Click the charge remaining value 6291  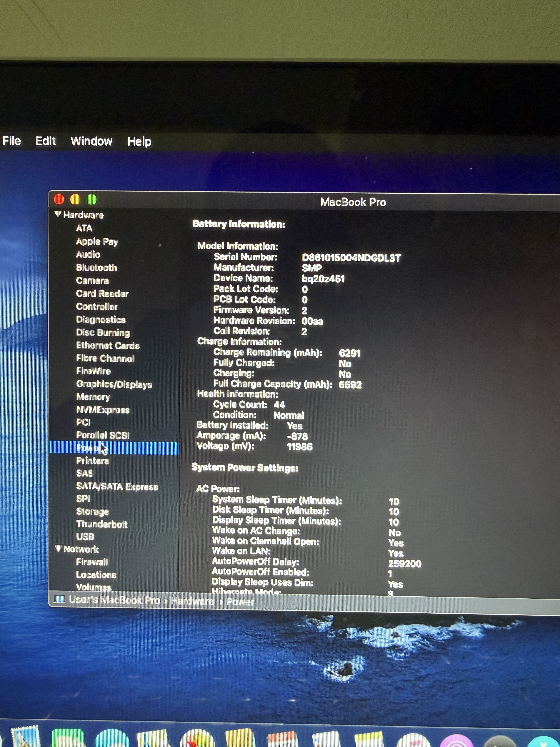tap(350, 353)
